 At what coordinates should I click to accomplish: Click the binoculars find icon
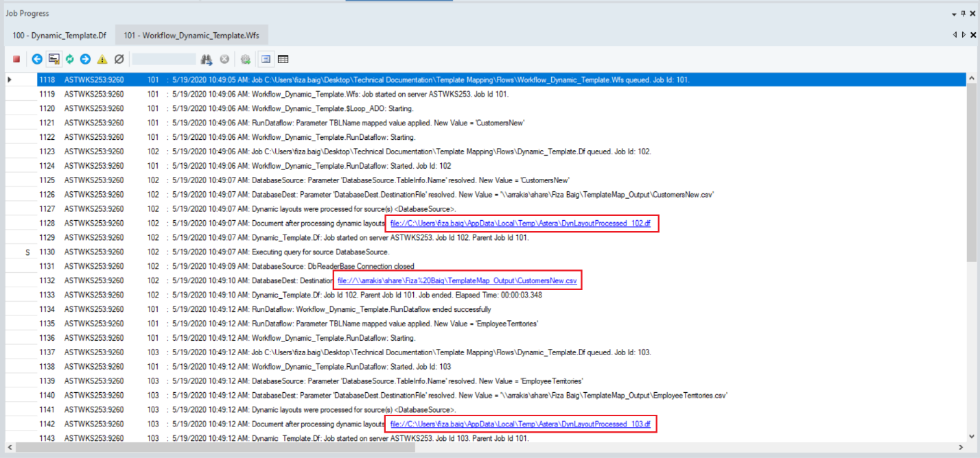[x=207, y=60]
